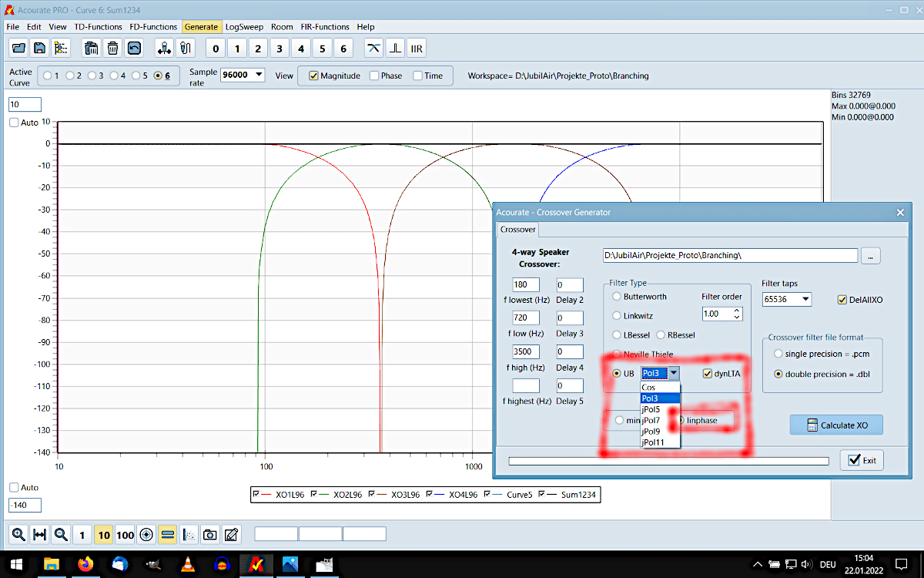
Task: Open the FD-Functions menu
Action: 152,27
